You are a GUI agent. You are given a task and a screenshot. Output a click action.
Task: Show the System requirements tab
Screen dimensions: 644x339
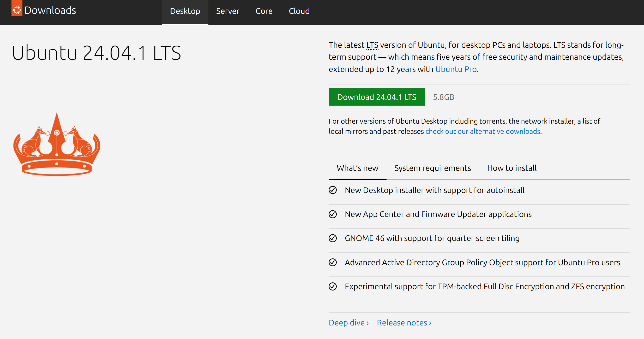(x=432, y=168)
